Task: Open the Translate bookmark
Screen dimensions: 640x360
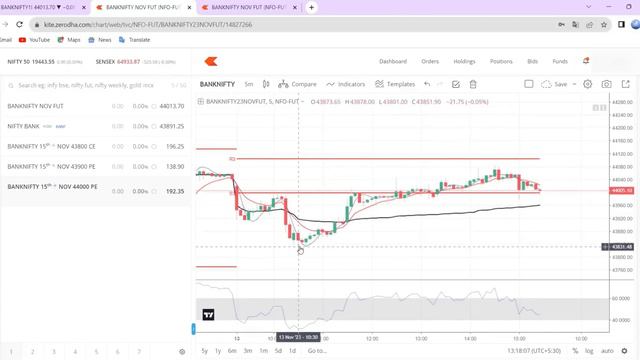Action: (134, 40)
